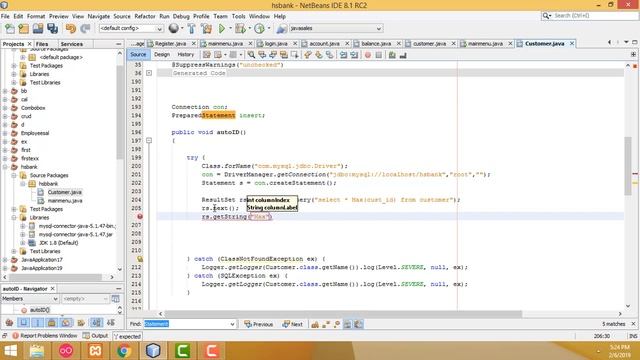640x360 pixels.
Task: Profile the project with the Profile icon
Action: (x=259, y=29)
